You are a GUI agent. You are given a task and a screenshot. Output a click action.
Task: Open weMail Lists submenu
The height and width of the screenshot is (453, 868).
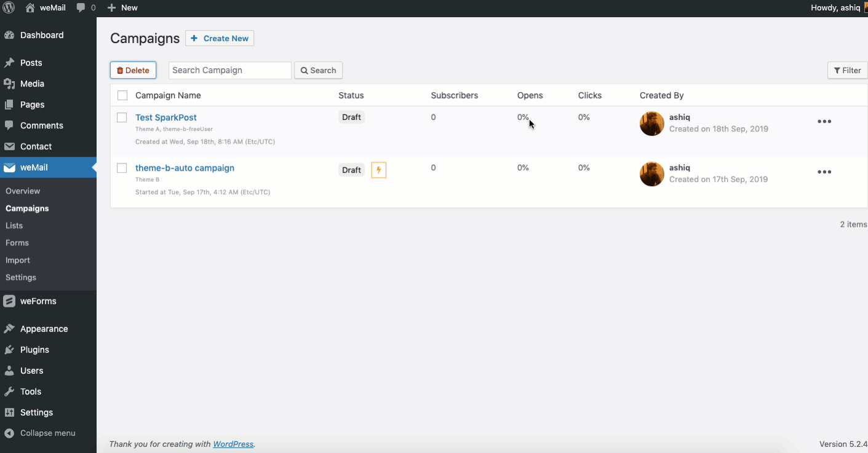[x=14, y=226]
